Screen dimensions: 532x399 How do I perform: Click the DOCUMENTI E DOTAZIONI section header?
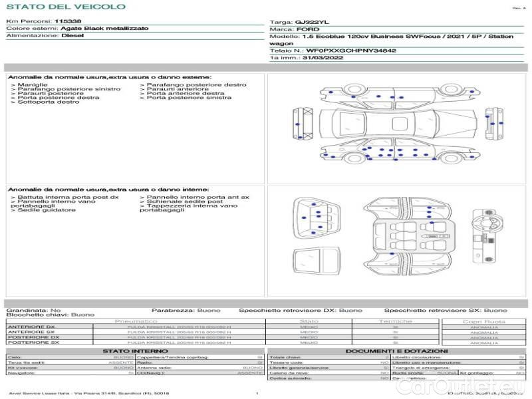click(396, 350)
